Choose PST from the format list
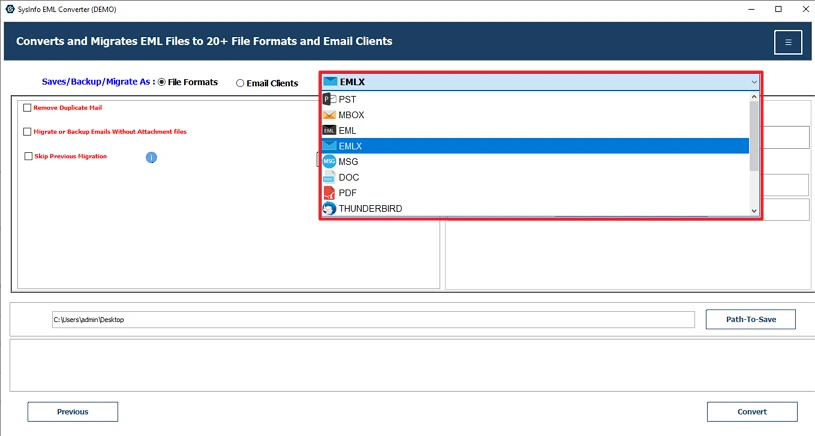 [x=535, y=99]
